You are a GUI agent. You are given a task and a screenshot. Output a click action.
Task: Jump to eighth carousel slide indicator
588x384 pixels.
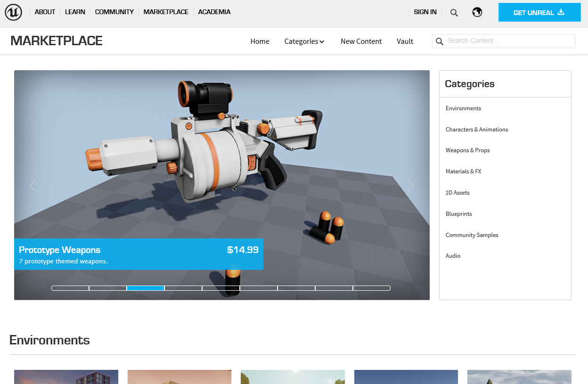tap(334, 288)
